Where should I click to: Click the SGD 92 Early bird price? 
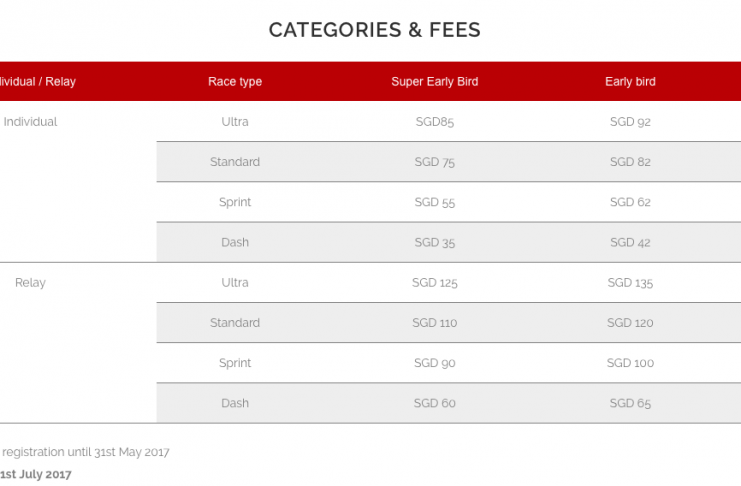click(x=630, y=122)
